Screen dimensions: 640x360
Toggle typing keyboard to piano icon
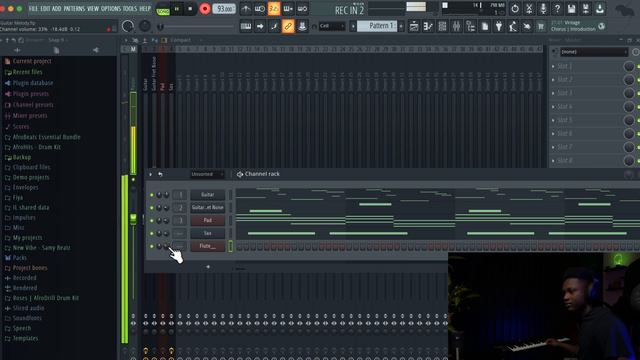(x=246, y=27)
